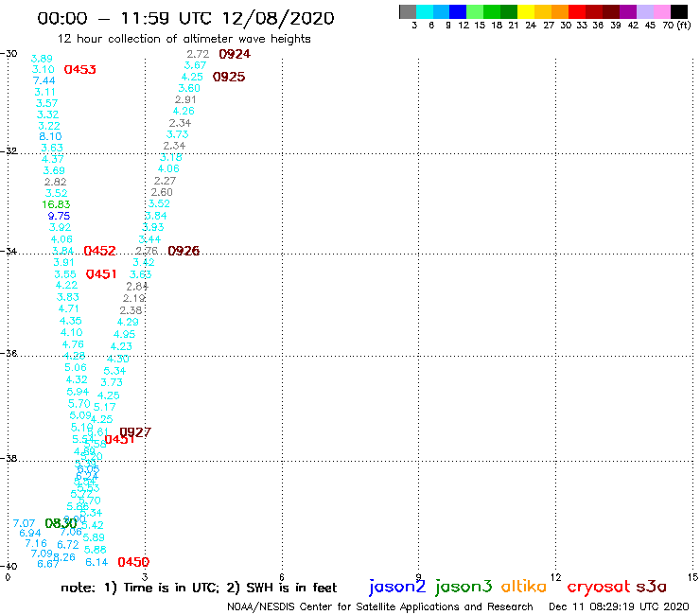Image resolution: width=700 pixels, height=615 pixels.
Task: Click the dark red time label 0927
Action: [135, 431]
